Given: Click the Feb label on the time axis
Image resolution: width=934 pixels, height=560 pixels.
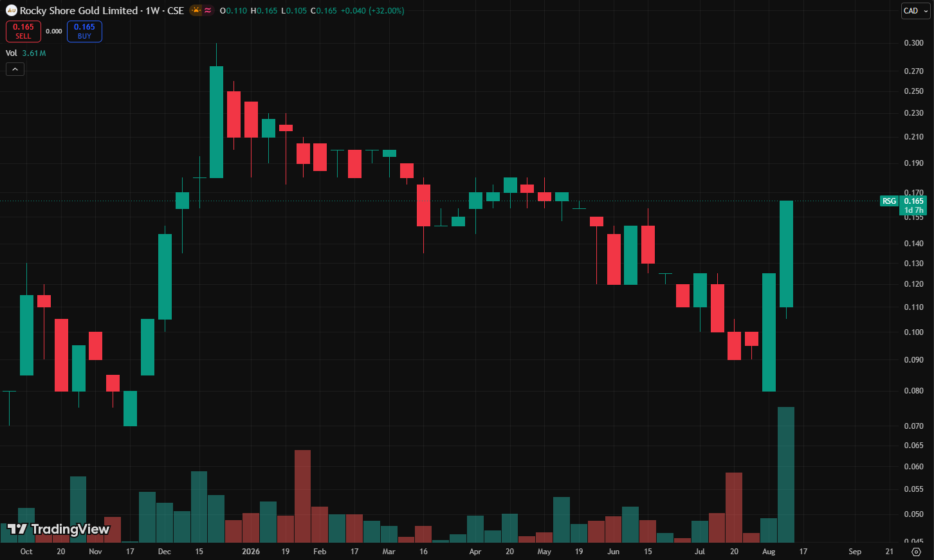Looking at the screenshot, I should pyautogui.click(x=320, y=552).
